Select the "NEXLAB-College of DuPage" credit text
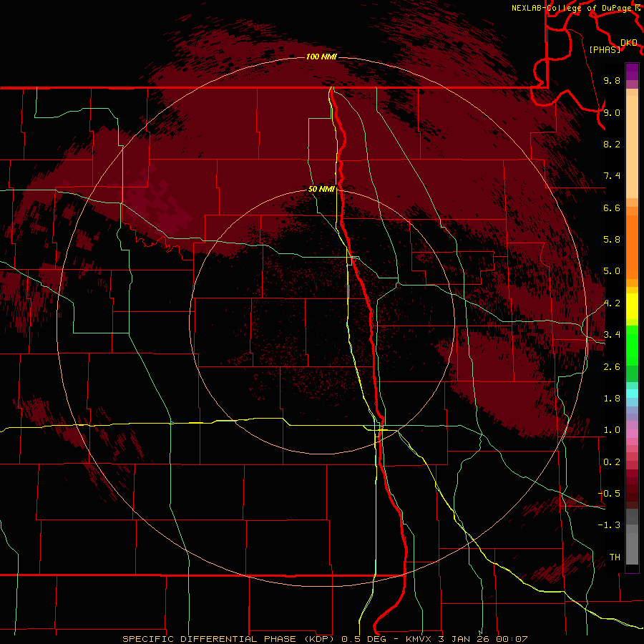Image resolution: width=644 pixels, height=644 pixels. click(572, 8)
